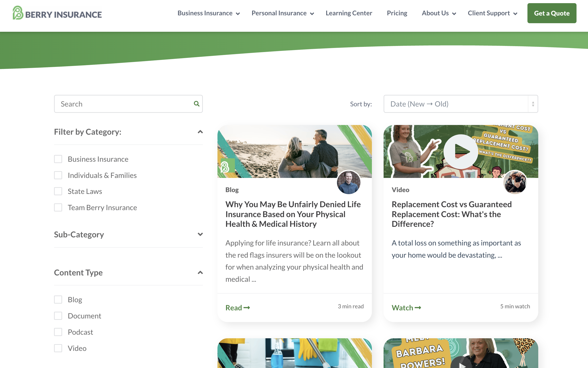This screenshot has width=588, height=368.
Task: Check the Business Insurance checkbox
Action: click(x=58, y=159)
